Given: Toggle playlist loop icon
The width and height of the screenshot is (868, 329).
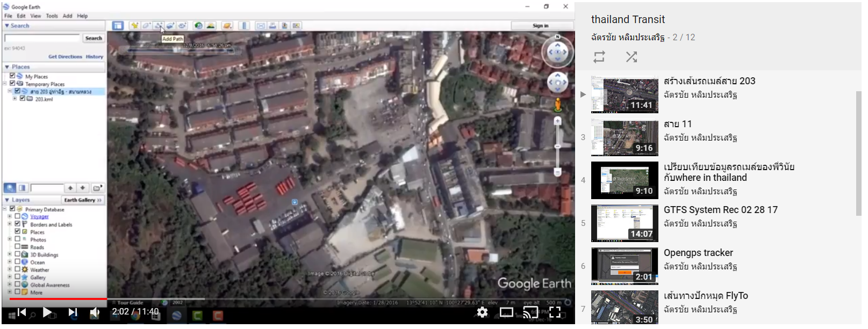Looking at the screenshot, I should point(599,56).
